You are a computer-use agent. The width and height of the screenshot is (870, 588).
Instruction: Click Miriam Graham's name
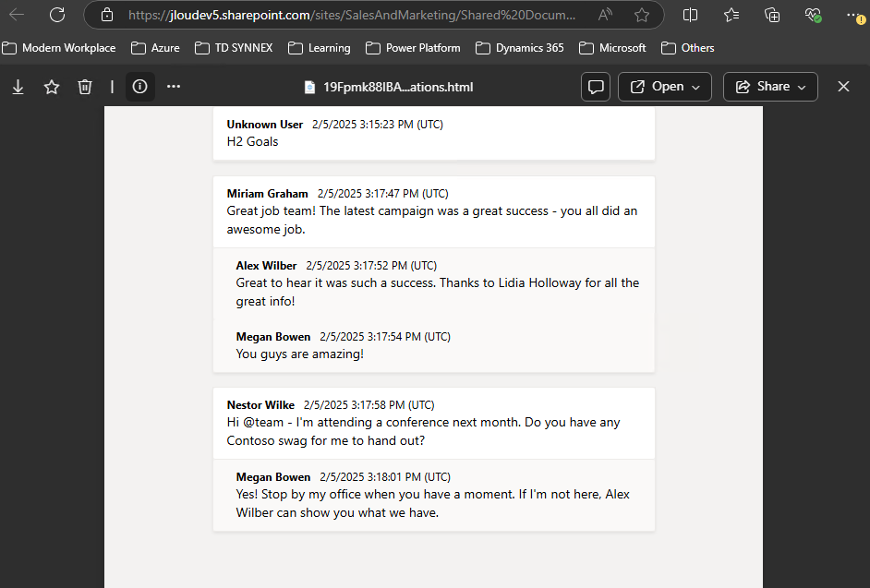coord(268,194)
